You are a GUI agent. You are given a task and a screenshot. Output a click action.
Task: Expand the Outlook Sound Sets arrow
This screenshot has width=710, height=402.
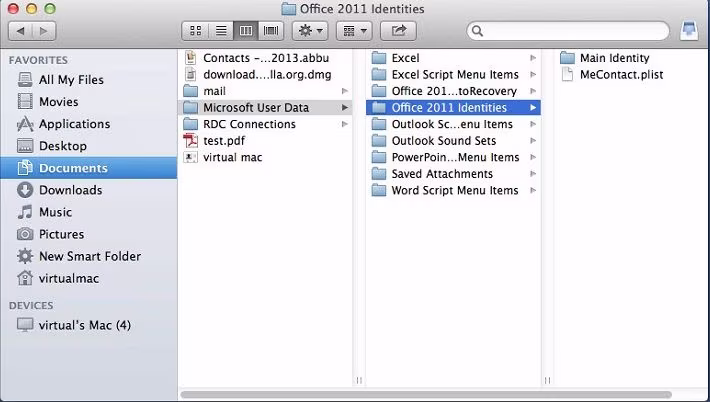(x=533, y=141)
